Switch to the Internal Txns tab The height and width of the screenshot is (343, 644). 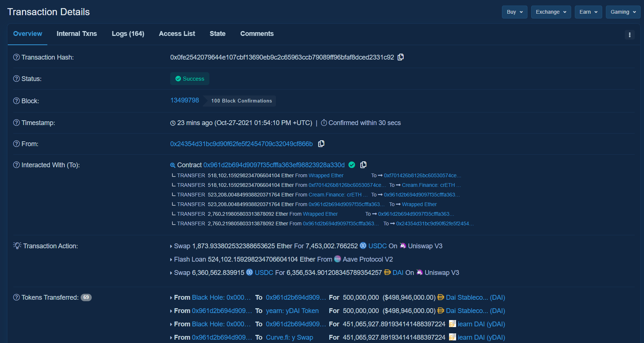pyautogui.click(x=77, y=34)
